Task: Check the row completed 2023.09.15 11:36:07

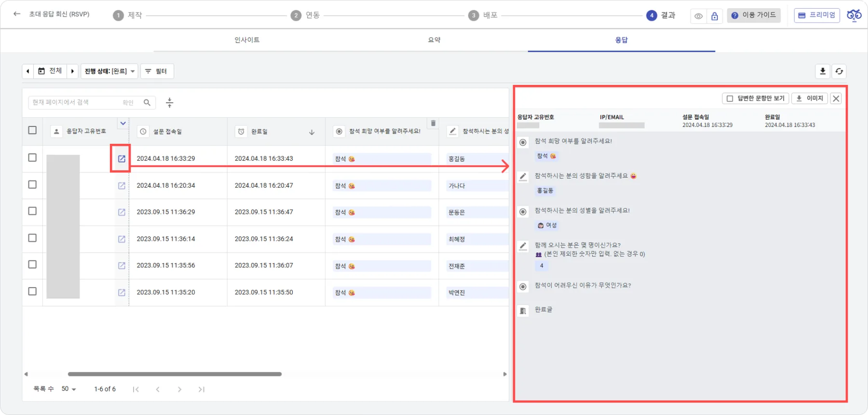Action: [x=32, y=265]
